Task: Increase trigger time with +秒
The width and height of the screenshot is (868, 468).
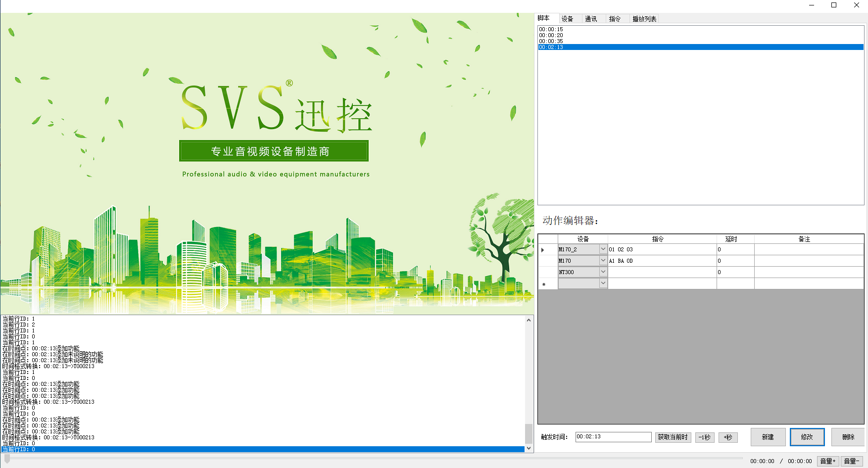Action: click(727, 437)
